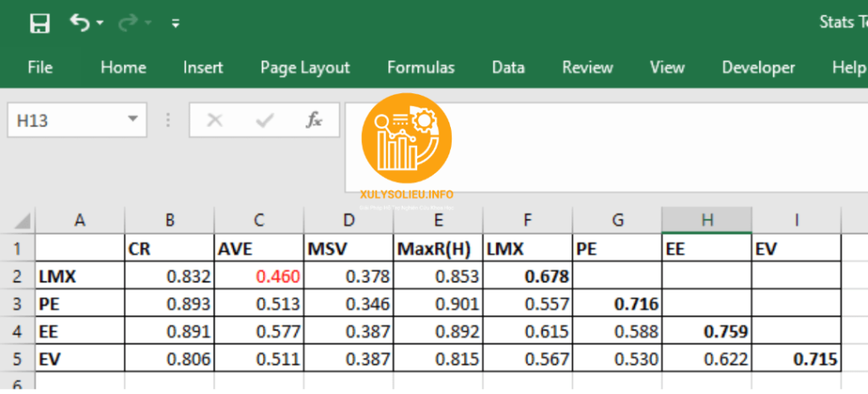The image size is (868, 394).
Task: Select column A header
Action: (81, 221)
